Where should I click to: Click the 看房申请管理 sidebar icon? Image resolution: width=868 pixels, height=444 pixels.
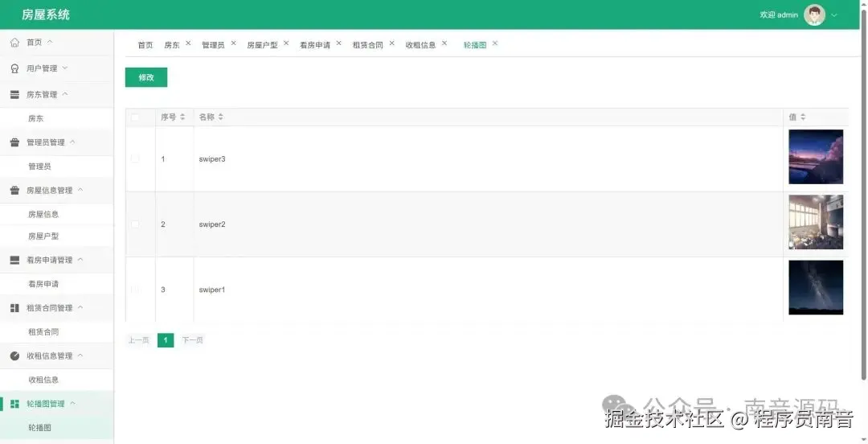[15, 260]
